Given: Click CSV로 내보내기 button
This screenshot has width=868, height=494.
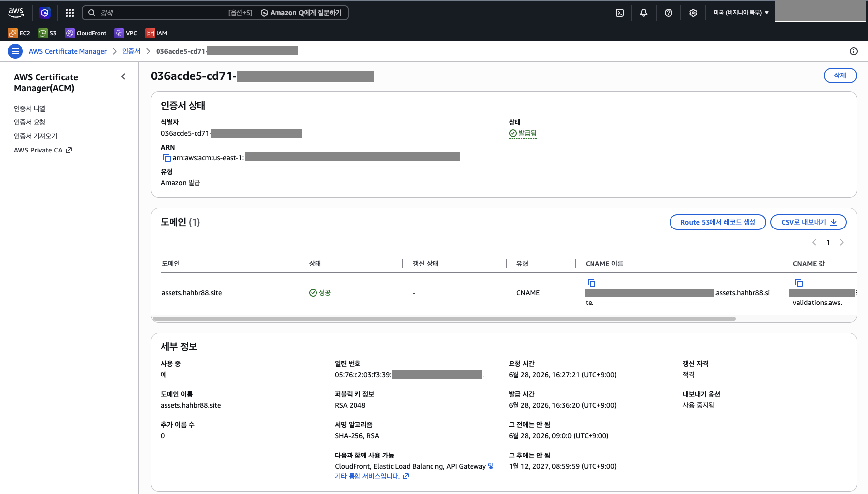Looking at the screenshot, I should (808, 222).
